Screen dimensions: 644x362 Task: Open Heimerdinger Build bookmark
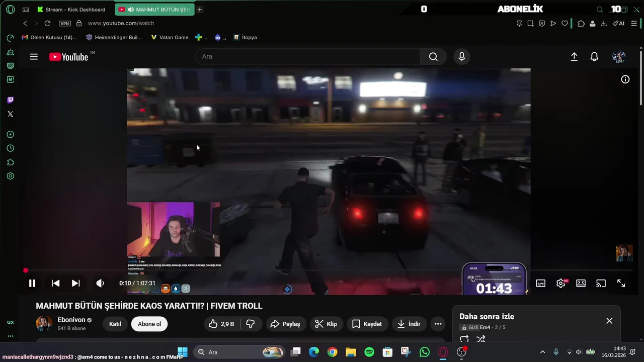tap(114, 37)
